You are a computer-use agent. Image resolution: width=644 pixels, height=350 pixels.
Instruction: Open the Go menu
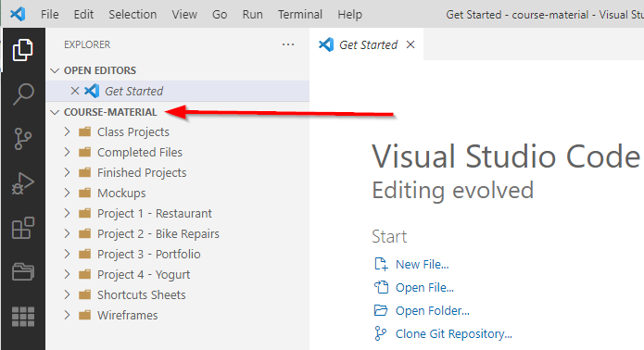(x=220, y=15)
